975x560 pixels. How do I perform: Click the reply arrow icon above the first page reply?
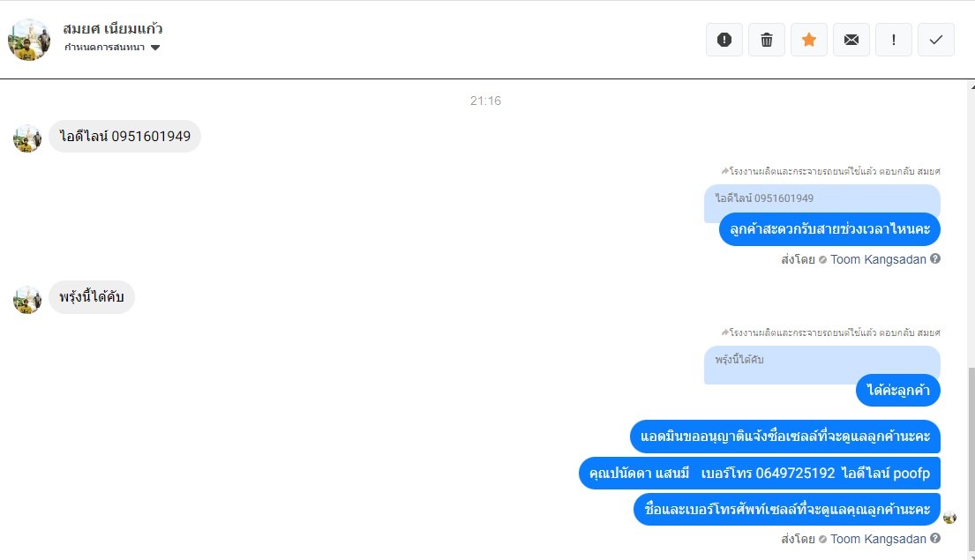(x=724, y=171)
